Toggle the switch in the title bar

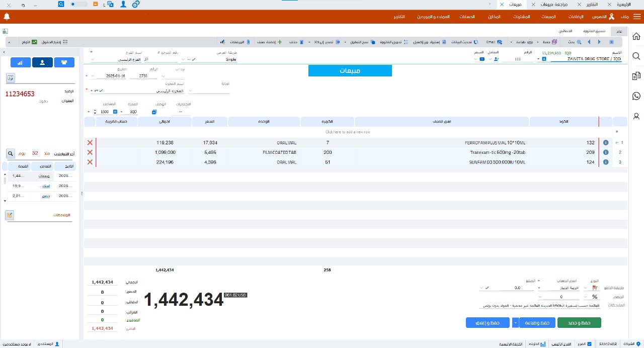pyautogui.click(x=78, y=4)
